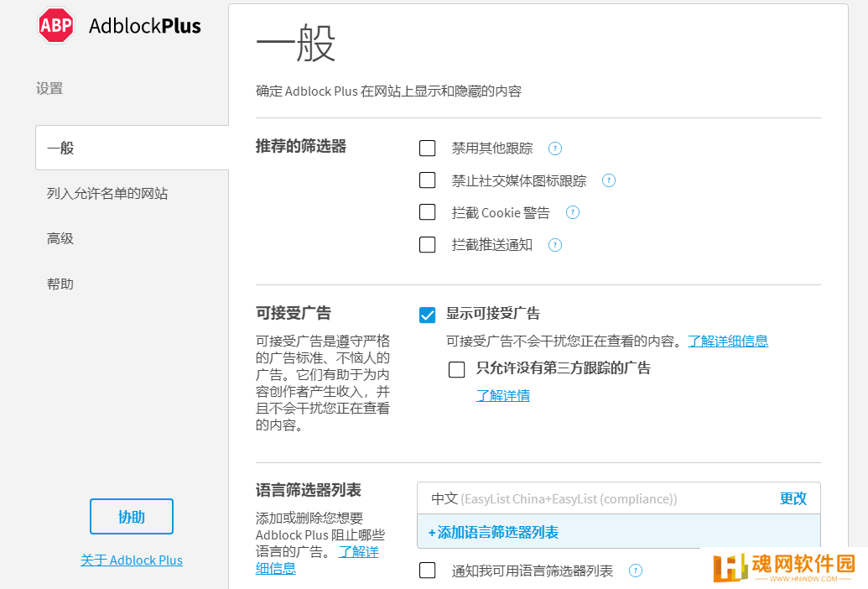This screenshot has width=868, height=589.
Task: Open help icon beside 拦截推送通知
Action: (554, 245)
